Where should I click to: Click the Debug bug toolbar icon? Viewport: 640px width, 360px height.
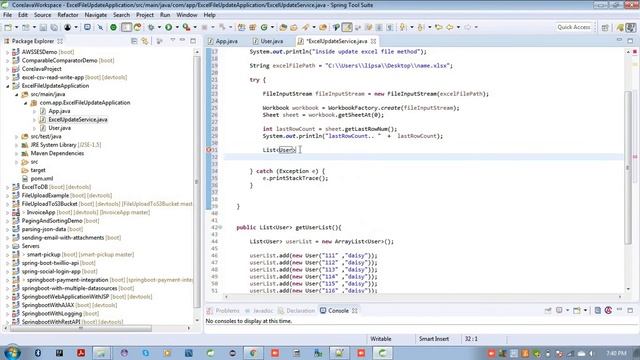tap(151, 27)
